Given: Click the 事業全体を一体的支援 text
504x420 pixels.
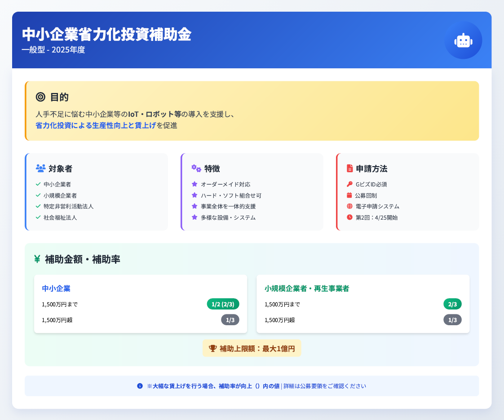Looking at the screenshot, I should click(x=228, y=206).
